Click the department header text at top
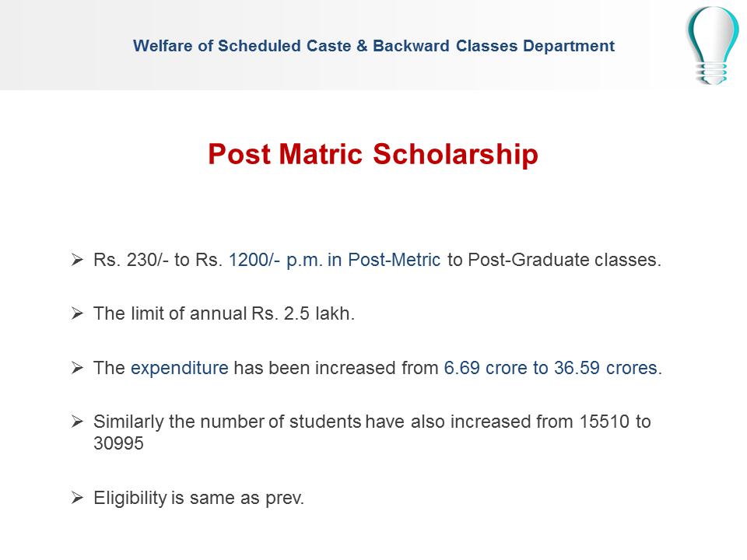747x560 pixels. 373,46
